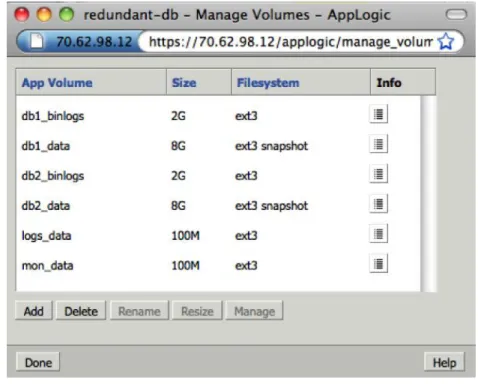Image resolution: width=478 pixels, height=384 pixels.
Task: Select the mon_data volume row
Action: point(218,266)
